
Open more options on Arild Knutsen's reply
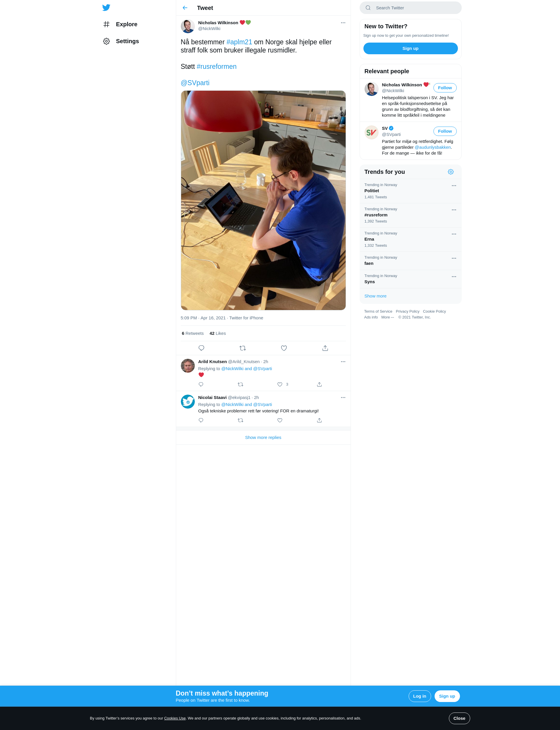(343, 362)
